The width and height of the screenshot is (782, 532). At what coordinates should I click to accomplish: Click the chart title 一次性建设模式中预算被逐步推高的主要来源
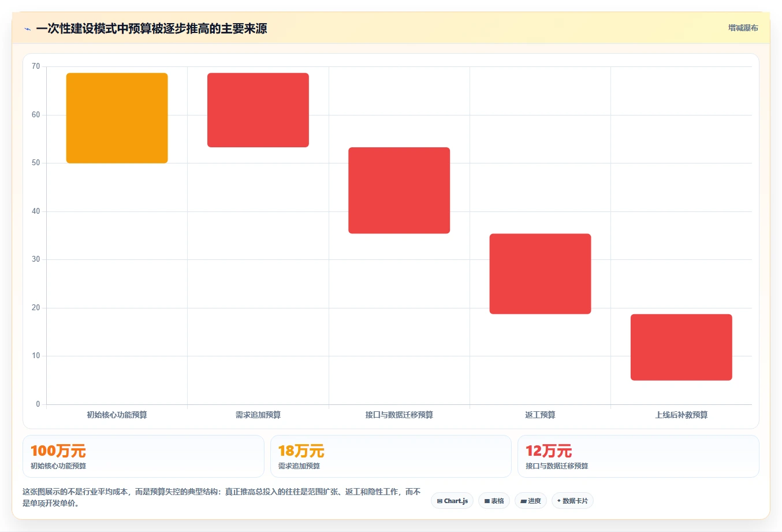[151, 28]
